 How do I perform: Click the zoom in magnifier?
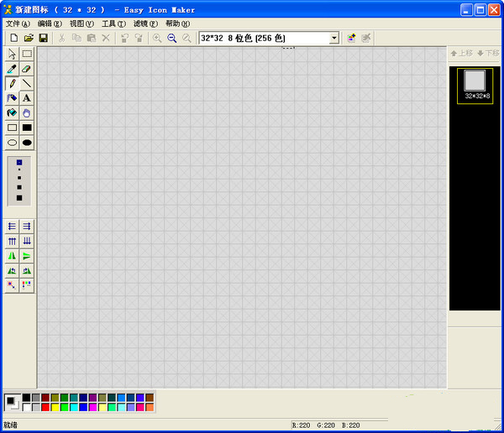click(157, 38)
